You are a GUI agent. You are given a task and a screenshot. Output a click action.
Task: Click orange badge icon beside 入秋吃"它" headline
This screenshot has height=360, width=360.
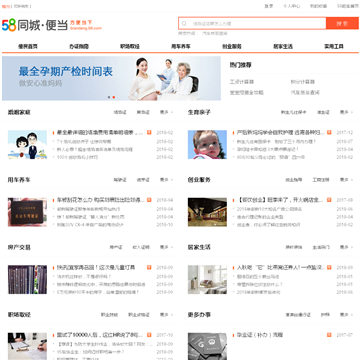(329, 267)
